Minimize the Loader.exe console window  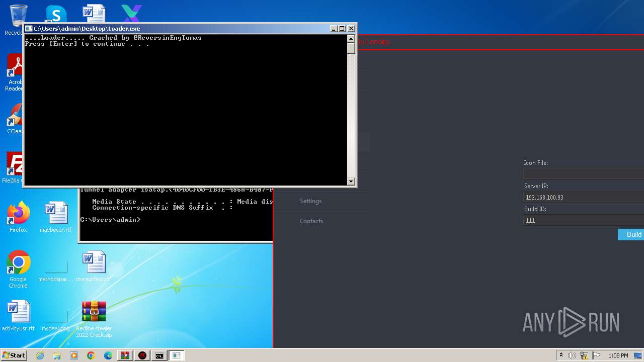point(334,29)
